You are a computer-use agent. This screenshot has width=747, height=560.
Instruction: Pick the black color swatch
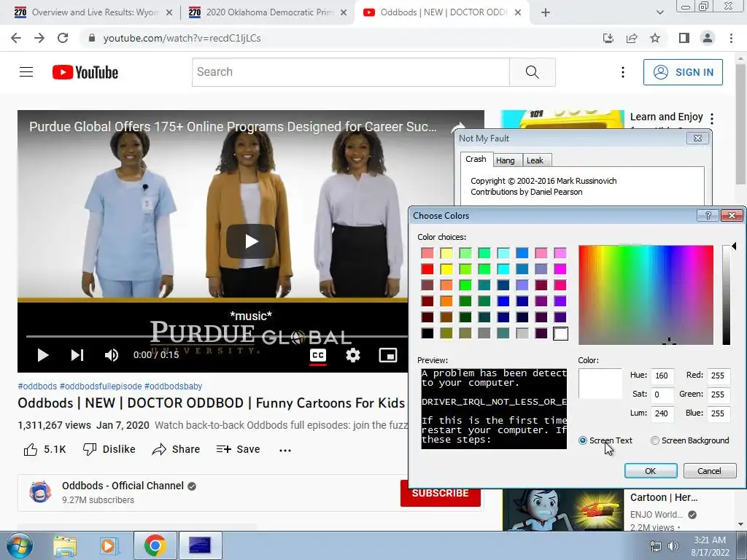(x=427, y=334)
